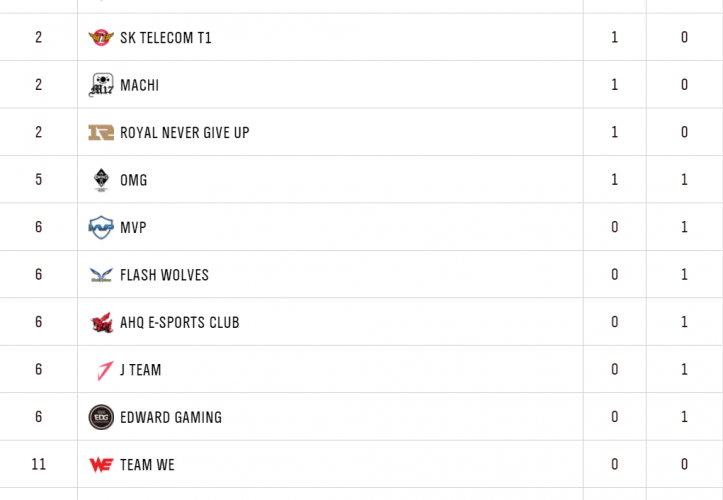Open the FLASH WOLVES team link
Screen dimensions: 723x500
(x=164, y=275)
